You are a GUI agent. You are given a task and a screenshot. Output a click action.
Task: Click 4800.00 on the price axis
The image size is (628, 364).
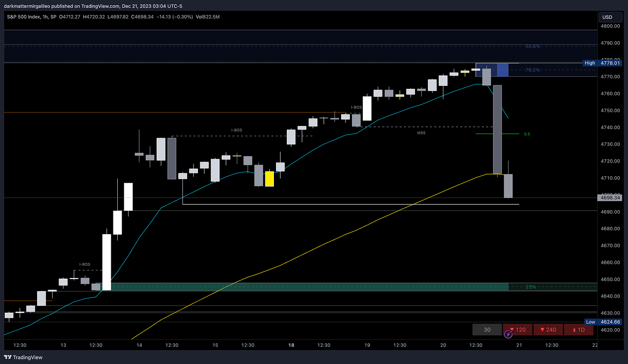click(x=610, y=26)
